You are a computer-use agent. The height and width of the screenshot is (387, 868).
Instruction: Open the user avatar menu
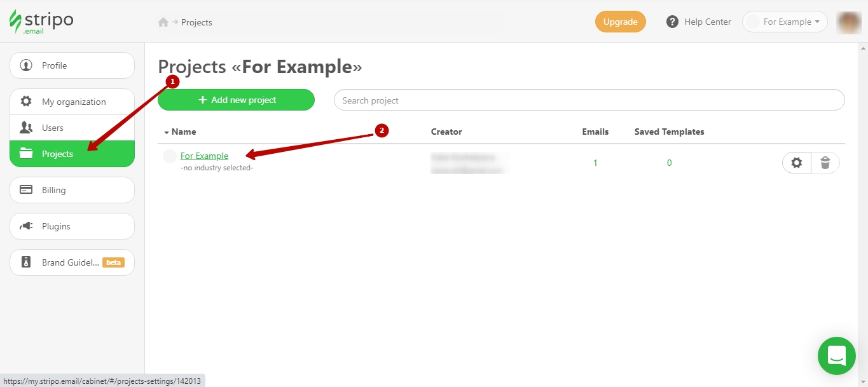tap(849, 22)
